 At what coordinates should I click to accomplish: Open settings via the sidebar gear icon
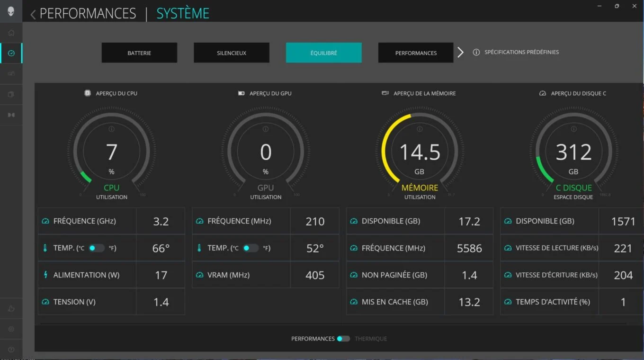[11, 329]
